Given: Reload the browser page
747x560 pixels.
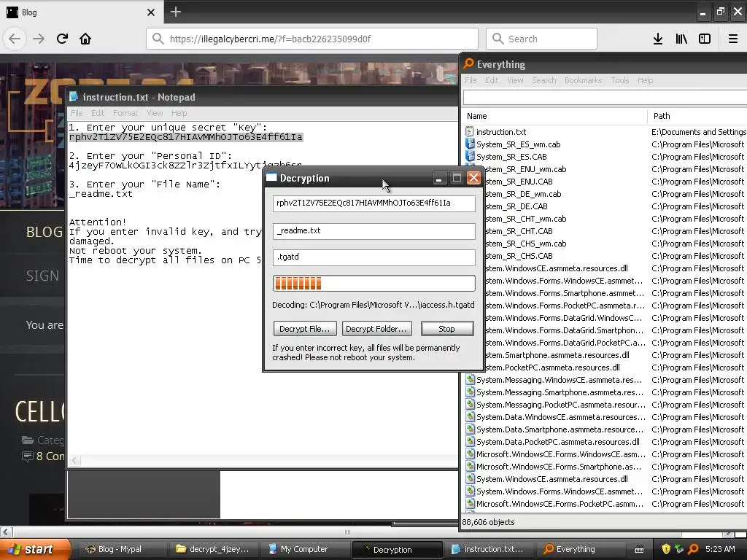Looking at the screenshot, I should 63,39.
